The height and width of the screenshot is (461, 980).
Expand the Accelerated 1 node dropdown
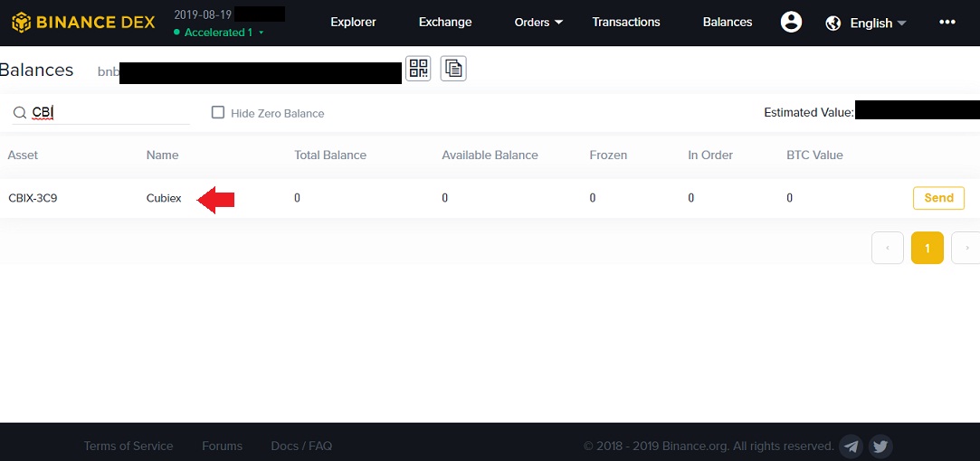point(219,33)
